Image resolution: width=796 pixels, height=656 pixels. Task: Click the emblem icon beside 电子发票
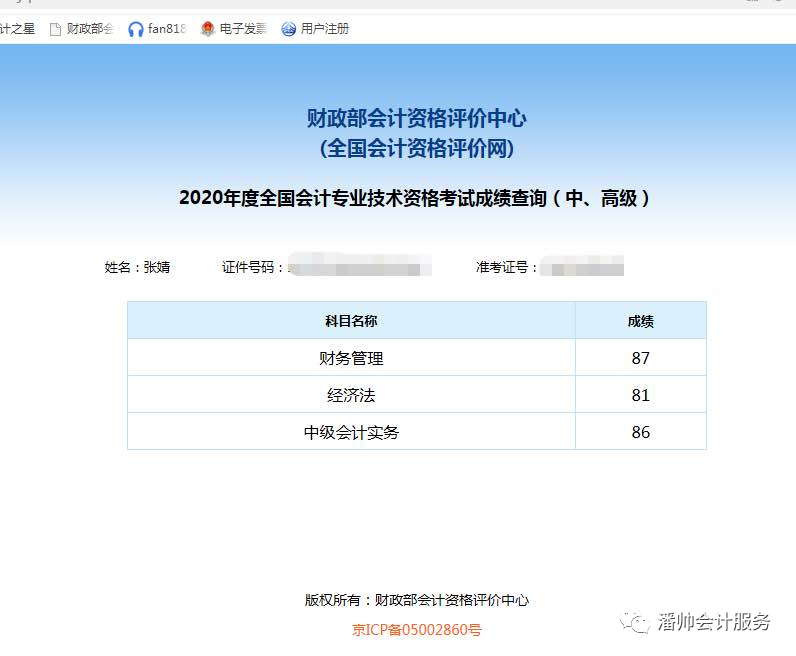point(208,29)
